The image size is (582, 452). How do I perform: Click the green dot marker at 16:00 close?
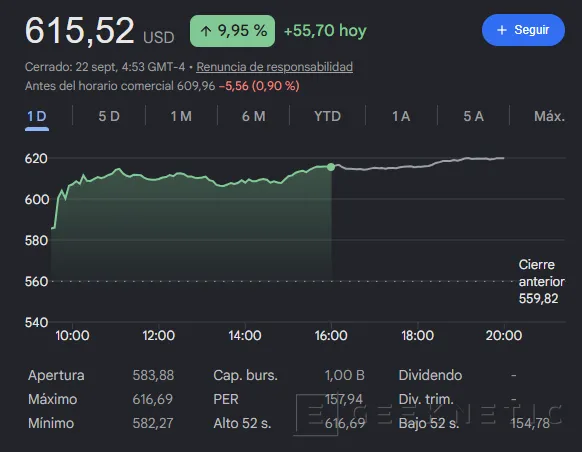tap(331, 167)
